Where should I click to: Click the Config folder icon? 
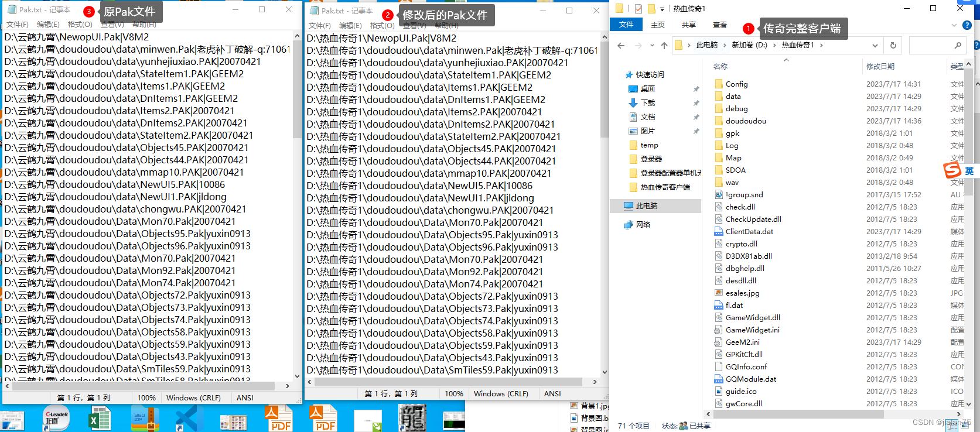[719, 84]
